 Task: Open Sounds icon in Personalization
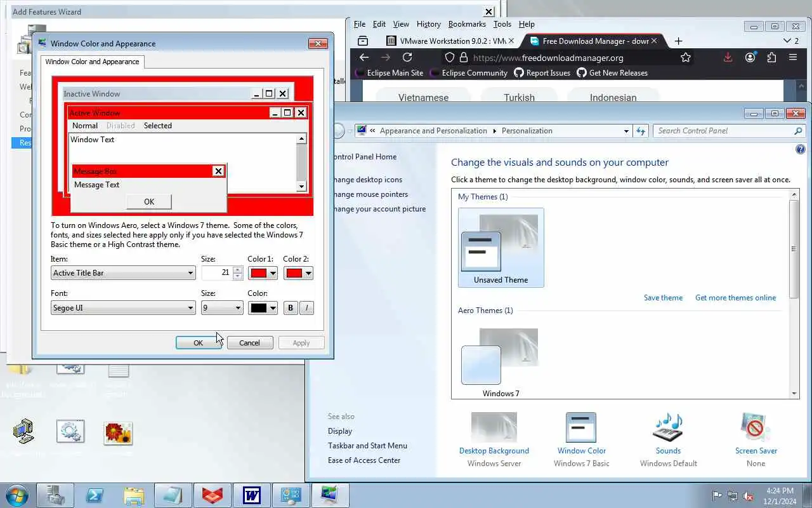tap(668, 427)
